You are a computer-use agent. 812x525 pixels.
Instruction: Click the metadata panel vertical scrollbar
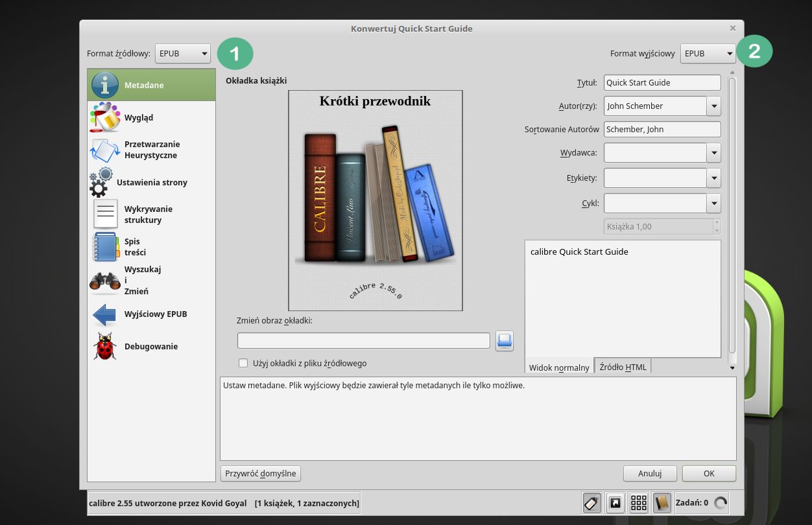tap(732, 214)
